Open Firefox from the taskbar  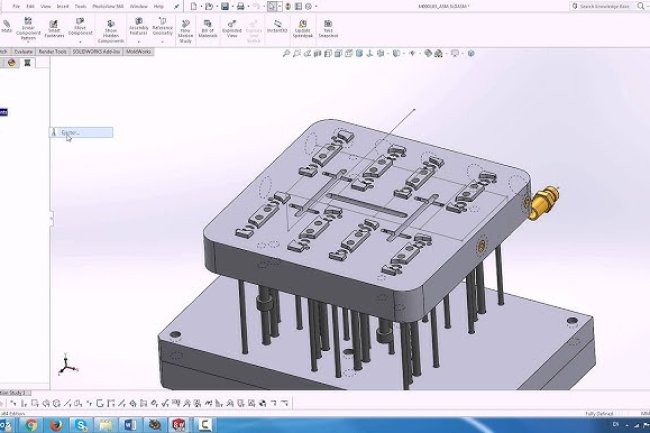(x=56, y=425)
